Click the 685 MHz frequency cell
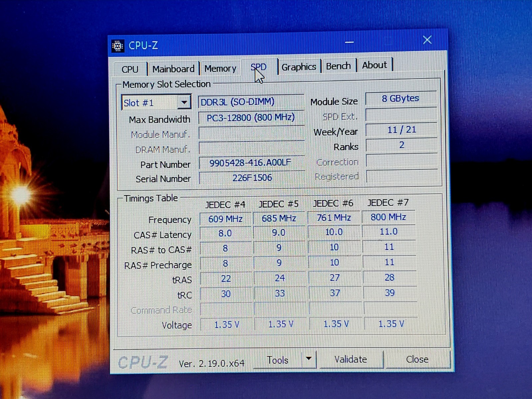532x399 pixels. coord(279,218)
